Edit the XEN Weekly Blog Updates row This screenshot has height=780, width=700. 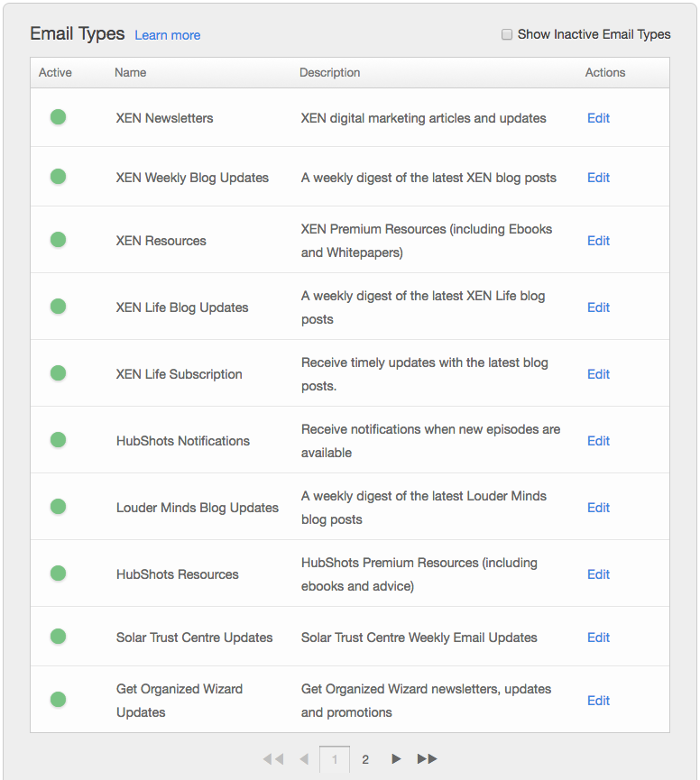point(598,178)
